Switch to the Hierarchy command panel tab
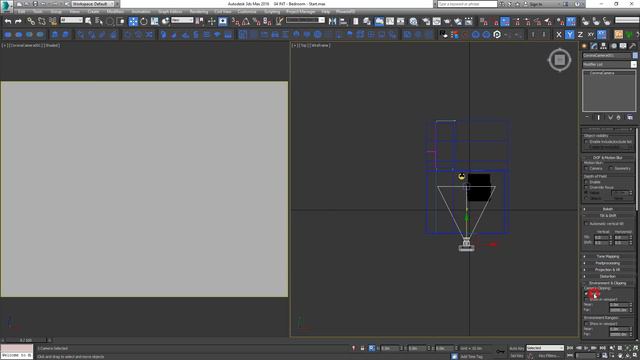The height and width of the screenshot is (360, 640). (x=603, y=46)
